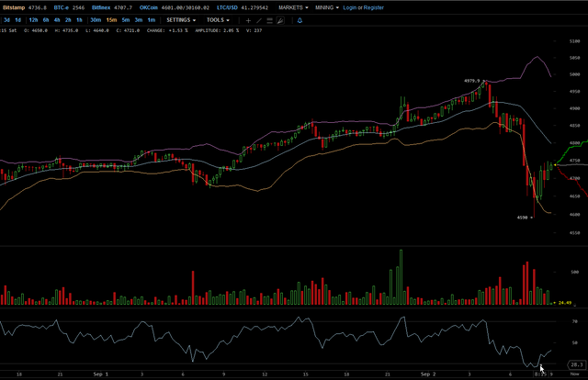Open the TOOLS dropdown menu
This screenshot has width=588, height=380.
(x=218, y=19)
